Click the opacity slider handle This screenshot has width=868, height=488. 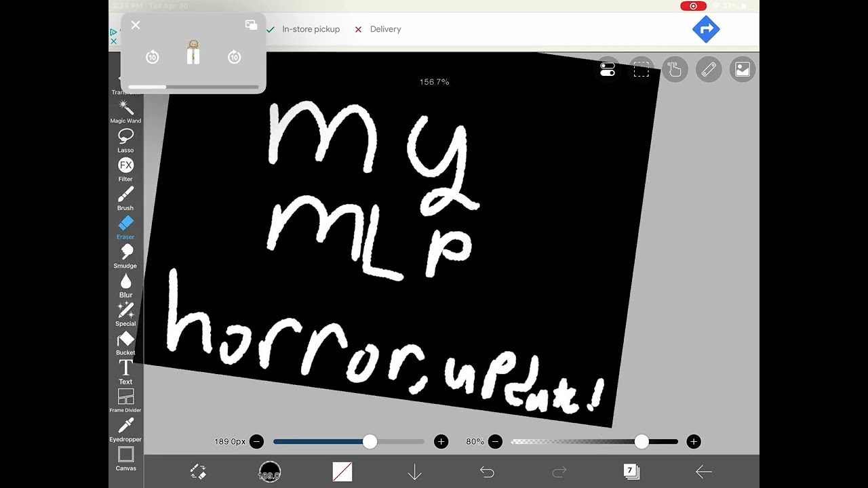(642, 442)
